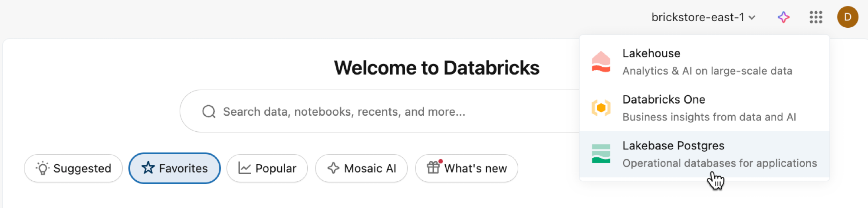Image resolution: width=868 pixels, height=208 pixels.
Task: Switch to the Suggested filter
Action: pyautogui.click(x=73, y=168)
